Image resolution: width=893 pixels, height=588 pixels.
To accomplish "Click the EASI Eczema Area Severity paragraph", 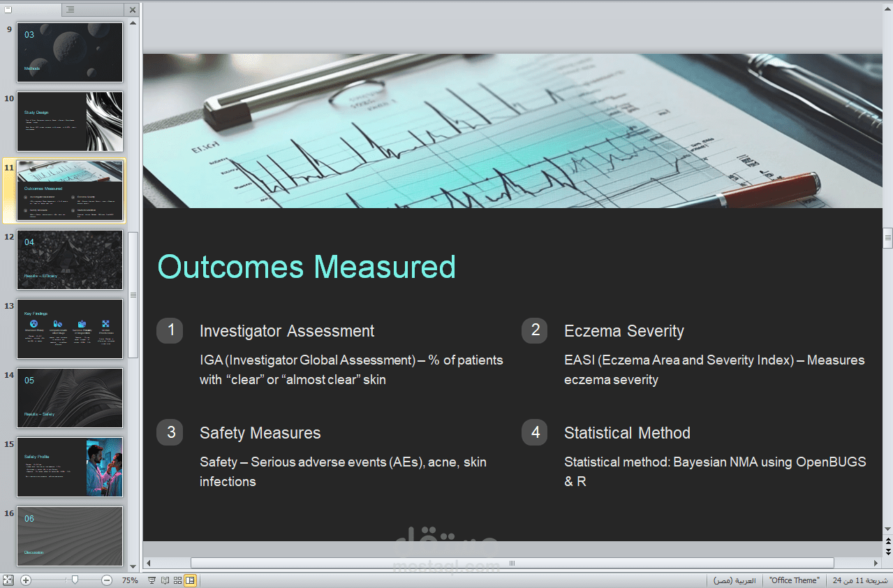I will pos(714,370).
